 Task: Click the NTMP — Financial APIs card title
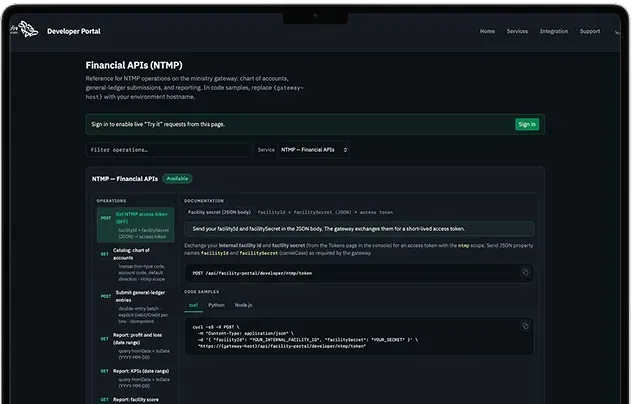click(x=125, y=179)
